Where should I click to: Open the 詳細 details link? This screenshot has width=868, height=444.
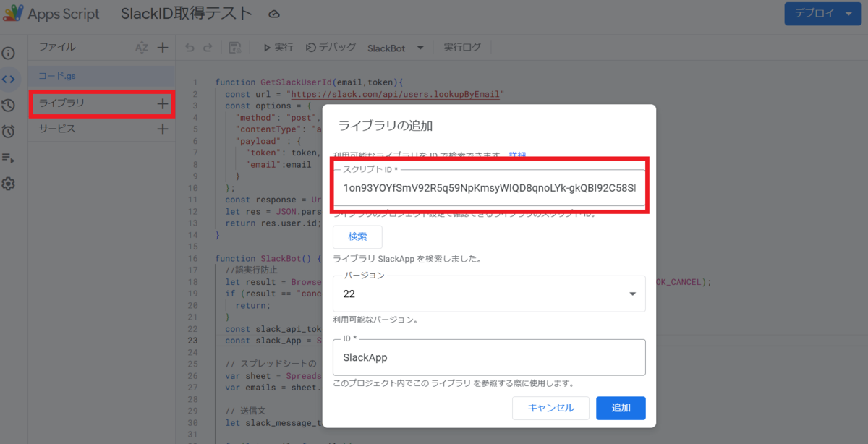tap(517, 155)
